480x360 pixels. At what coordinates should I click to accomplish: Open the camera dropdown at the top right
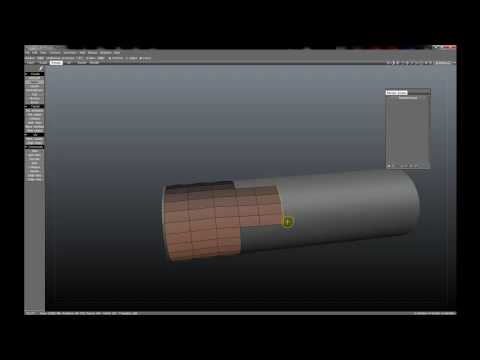pos(444,63)
